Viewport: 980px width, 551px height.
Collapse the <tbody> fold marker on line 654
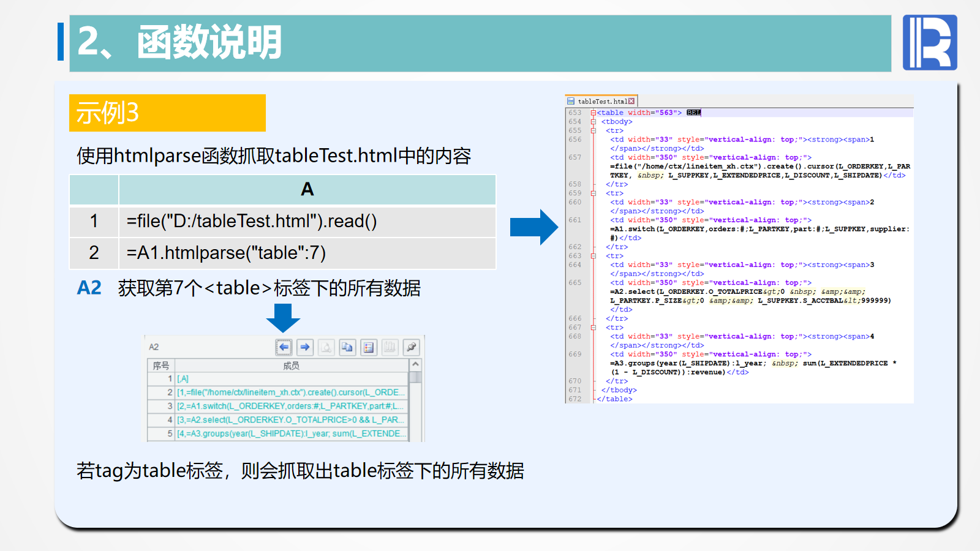593,122
